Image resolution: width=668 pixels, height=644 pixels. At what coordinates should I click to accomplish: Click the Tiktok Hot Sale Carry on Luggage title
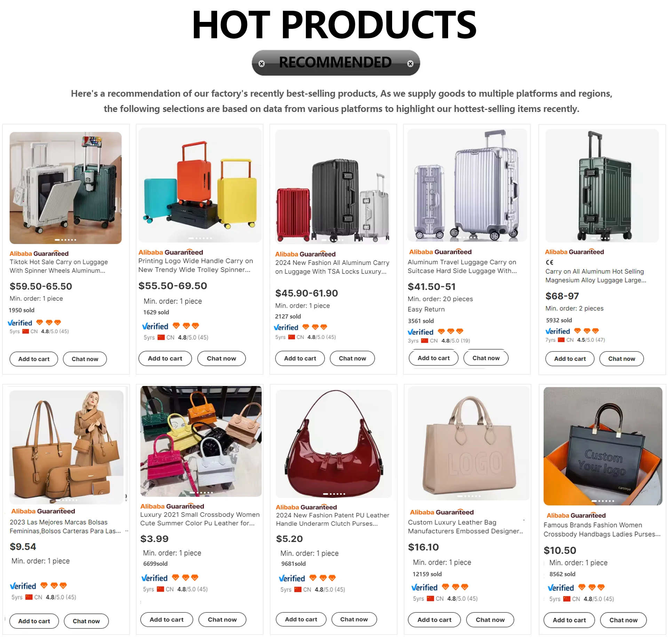pos(58,266)
